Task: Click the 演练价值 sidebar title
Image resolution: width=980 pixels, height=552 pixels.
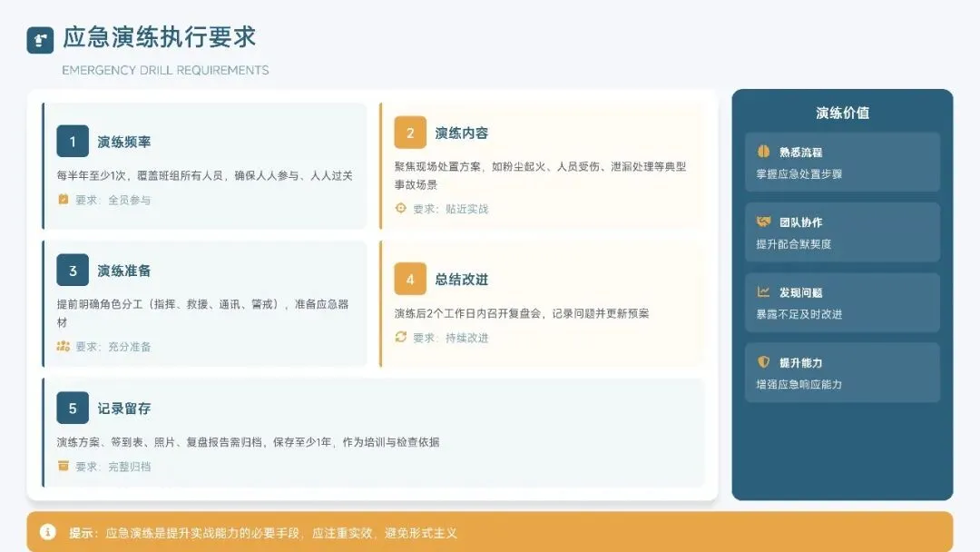Action: [842, 113]
